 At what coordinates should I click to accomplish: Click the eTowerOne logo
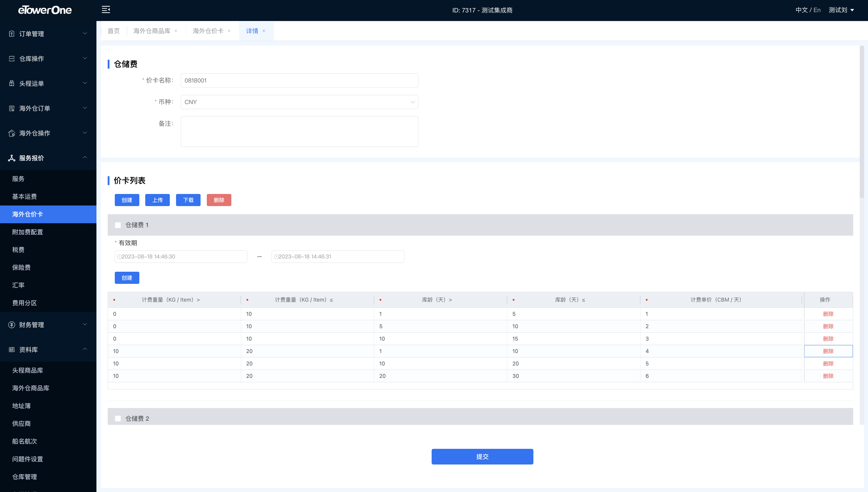(45, 10)
